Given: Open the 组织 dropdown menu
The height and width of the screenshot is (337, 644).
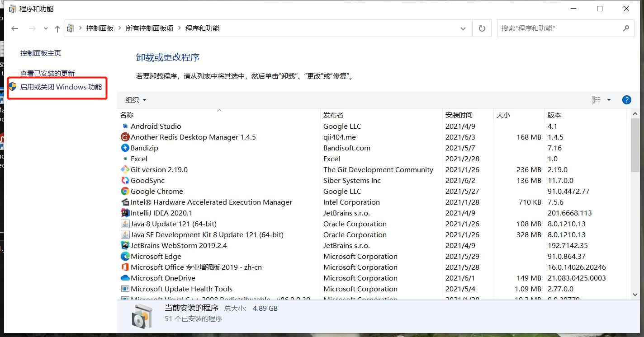Looking at the screenshot, I should click(136, 100).
